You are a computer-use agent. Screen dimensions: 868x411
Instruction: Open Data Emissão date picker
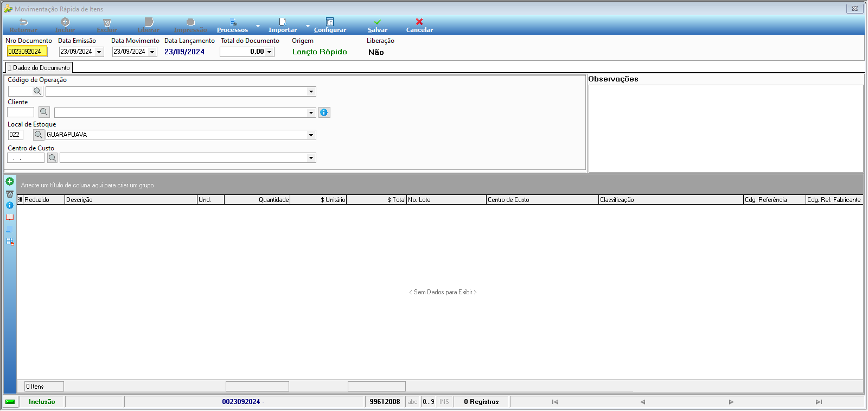pos(99,52)
